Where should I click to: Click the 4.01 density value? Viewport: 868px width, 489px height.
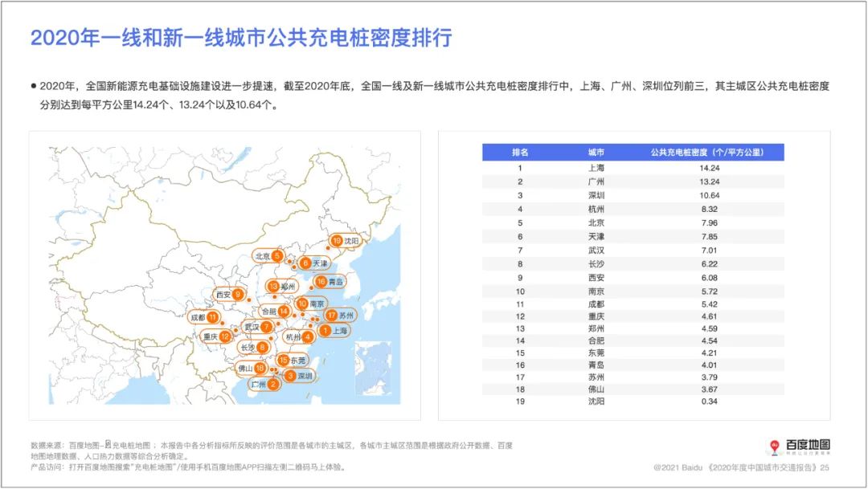click(x=709, y=365)
